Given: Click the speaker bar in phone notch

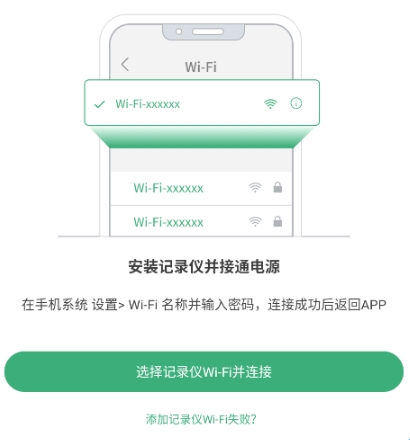Looking at the screenshot, I should 208,32.
